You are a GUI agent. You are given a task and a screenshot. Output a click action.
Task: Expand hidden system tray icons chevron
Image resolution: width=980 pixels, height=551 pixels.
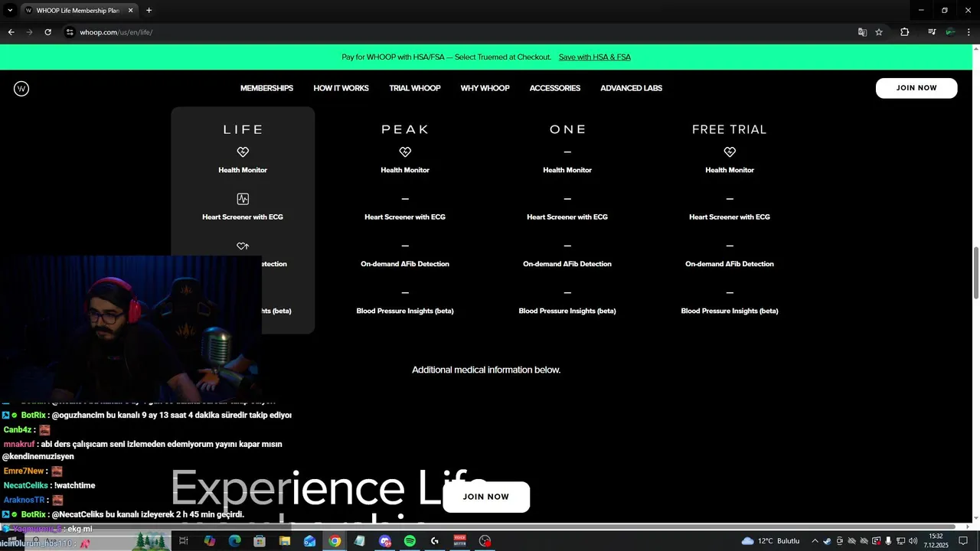point(815,541)
